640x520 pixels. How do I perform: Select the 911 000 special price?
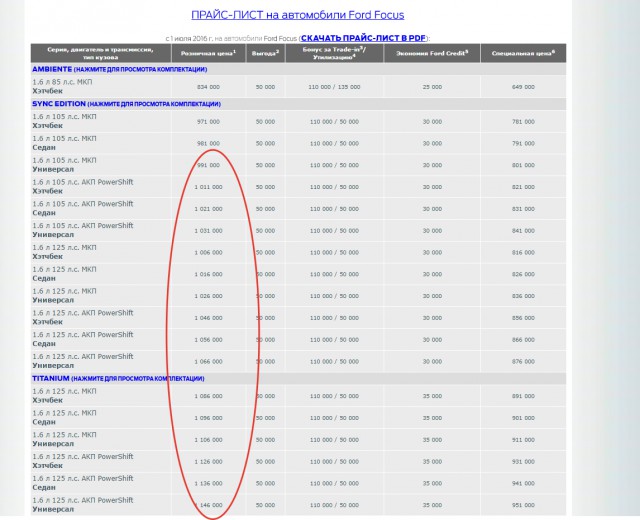tap(523, 440)
